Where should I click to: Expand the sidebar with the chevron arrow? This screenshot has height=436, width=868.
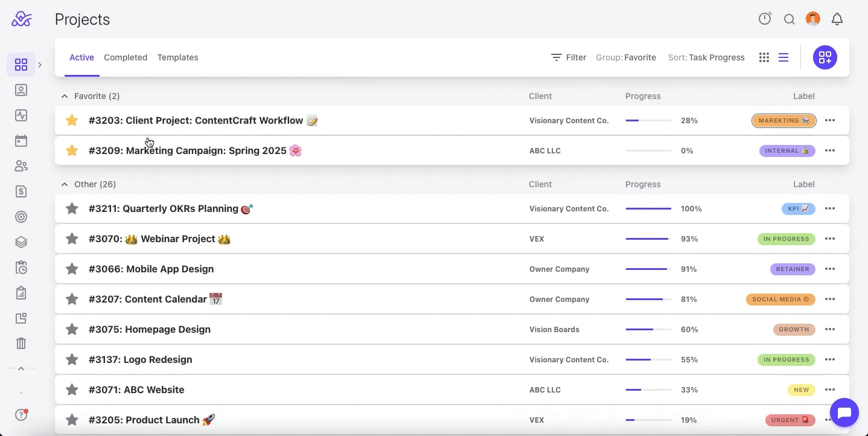coord(40,65)
